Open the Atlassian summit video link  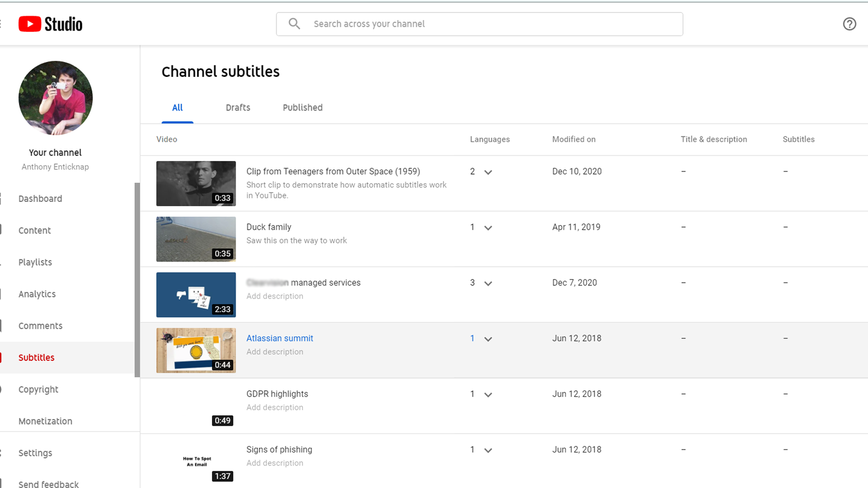pyautogui.click(x=279, y=338)
